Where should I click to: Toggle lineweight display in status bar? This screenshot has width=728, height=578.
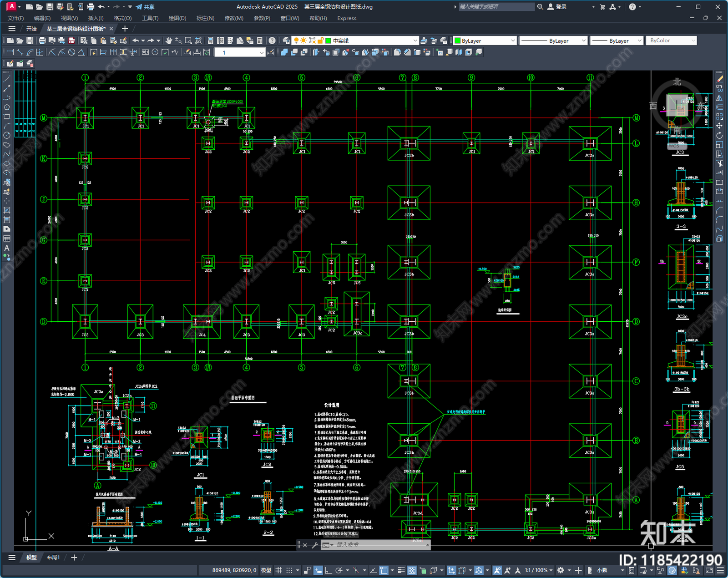tap(401, 570)
